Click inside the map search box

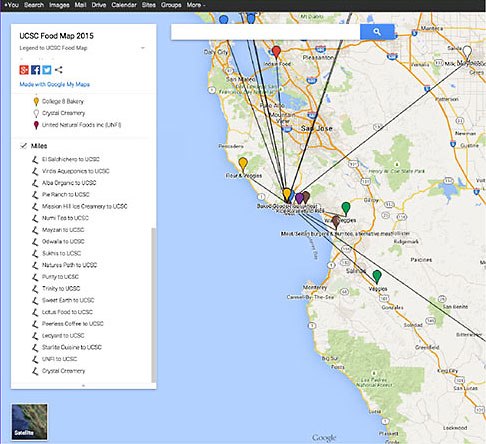(x=265, y=32)
